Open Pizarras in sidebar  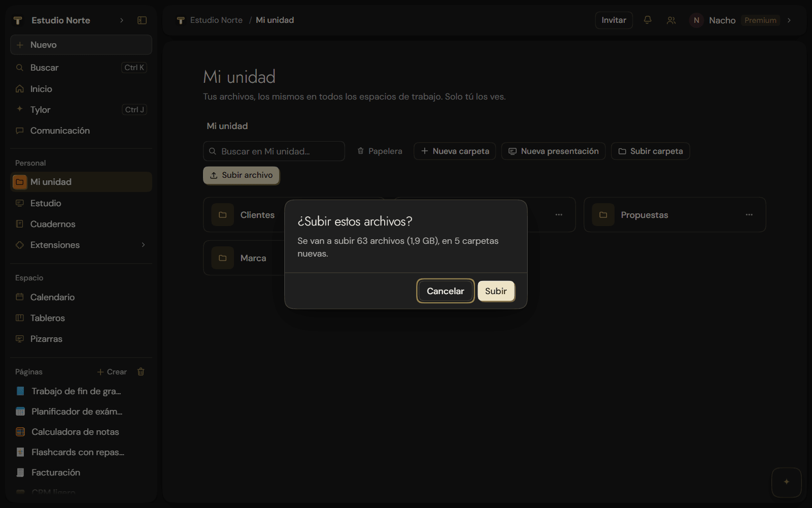click(x=81, y=339)
